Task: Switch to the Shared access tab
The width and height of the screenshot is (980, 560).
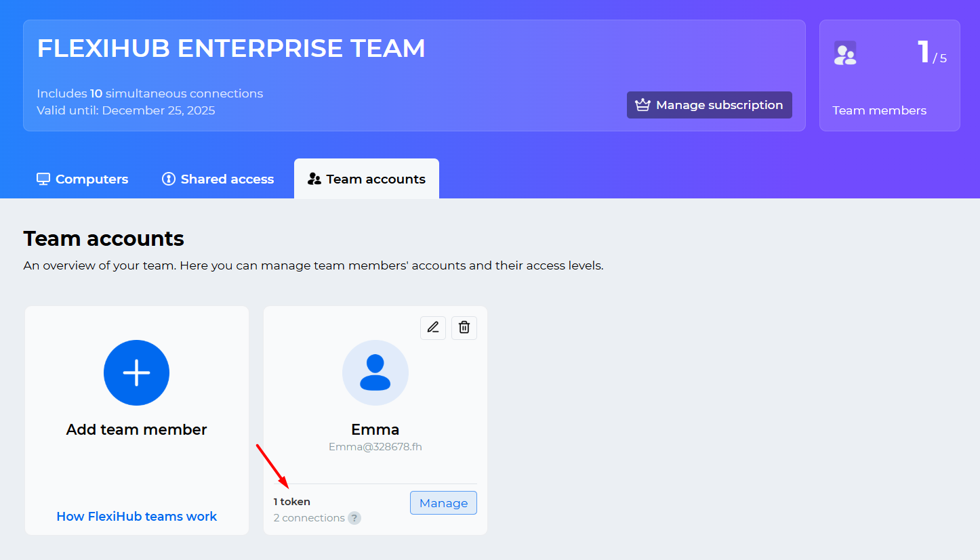Action: (x=218, y=179)
